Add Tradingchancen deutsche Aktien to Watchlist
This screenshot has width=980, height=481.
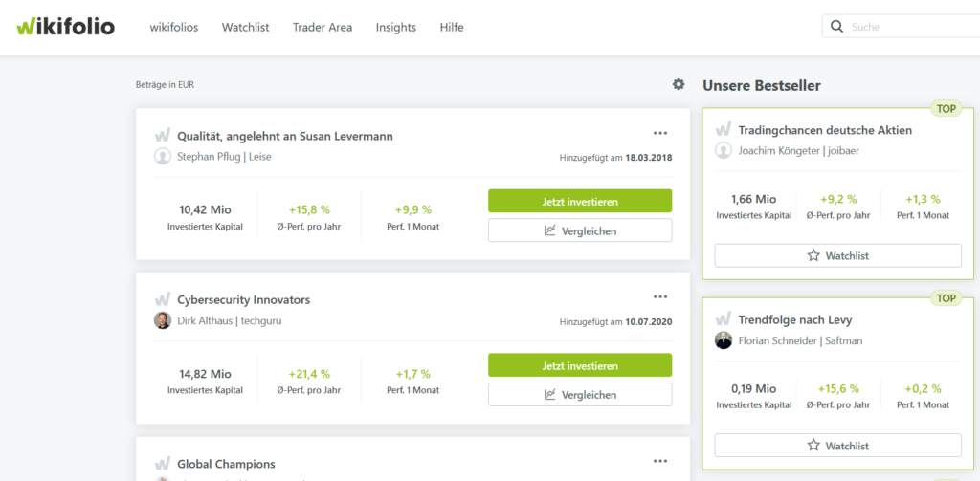click(x=838, y=255)
